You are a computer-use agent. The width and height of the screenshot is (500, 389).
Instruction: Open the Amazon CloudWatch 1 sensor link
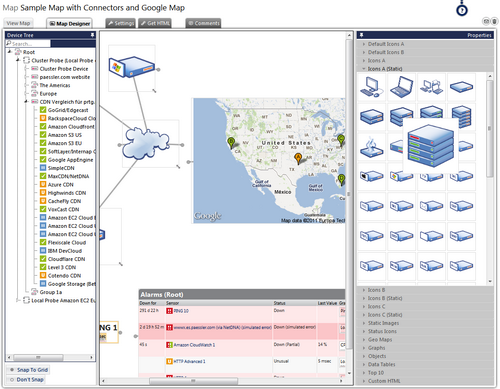194,345
